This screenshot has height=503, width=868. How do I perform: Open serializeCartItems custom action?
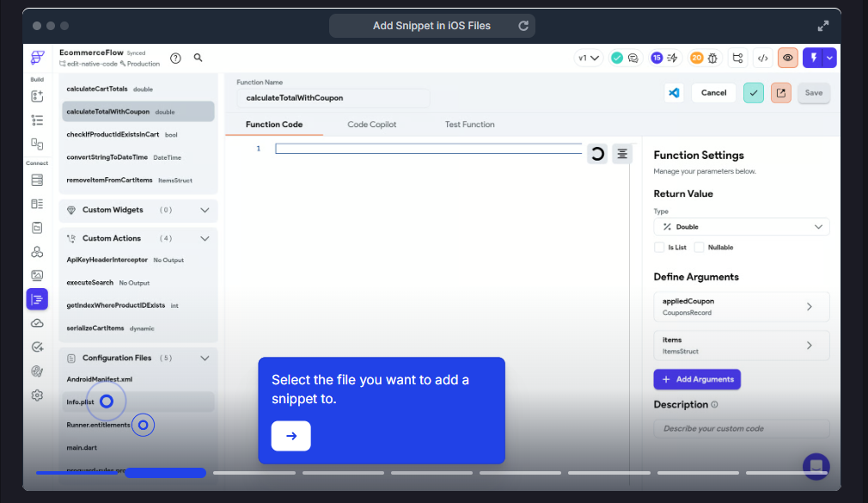click(138, 328)
